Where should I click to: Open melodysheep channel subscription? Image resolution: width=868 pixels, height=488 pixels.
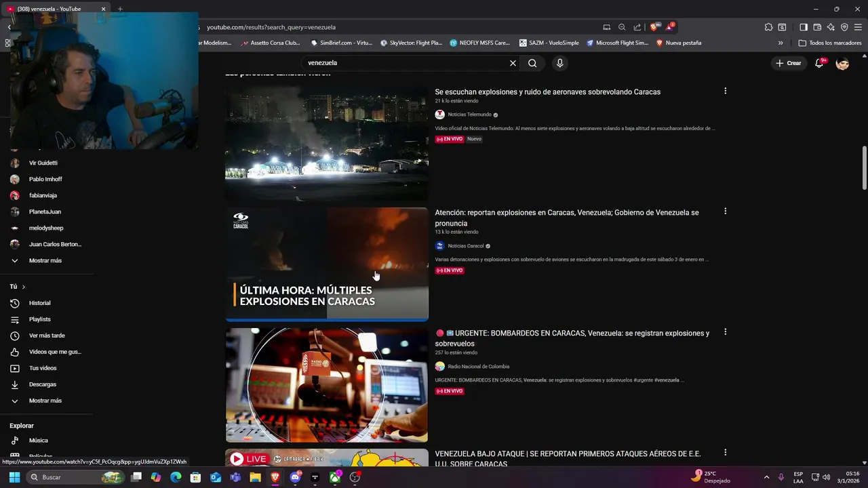[46, 228]
